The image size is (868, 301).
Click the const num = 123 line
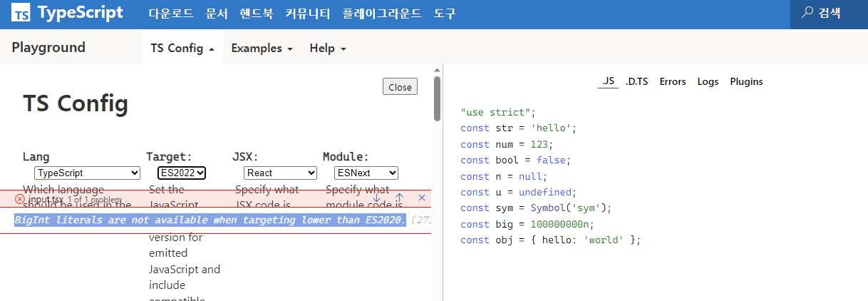coord(507,144)
